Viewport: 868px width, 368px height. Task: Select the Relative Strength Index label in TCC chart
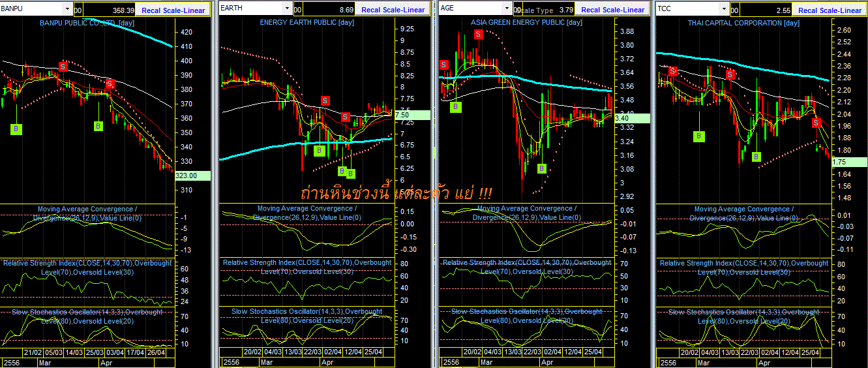click(x=743, y=267)
